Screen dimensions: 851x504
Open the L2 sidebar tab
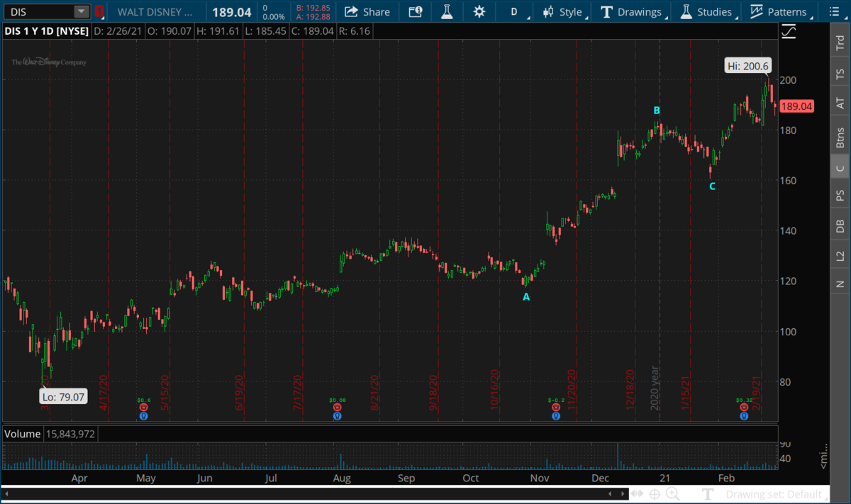(x=840, y=255)
